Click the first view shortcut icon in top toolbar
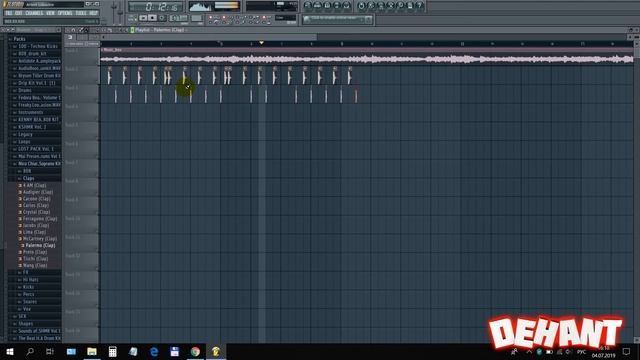Viewport: 640px width, 360px height. pyautogui.click(x=308, y=6)
